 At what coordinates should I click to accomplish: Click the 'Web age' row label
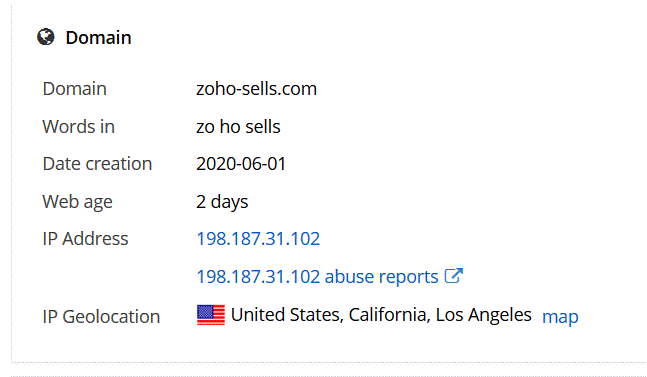point(78,202)
